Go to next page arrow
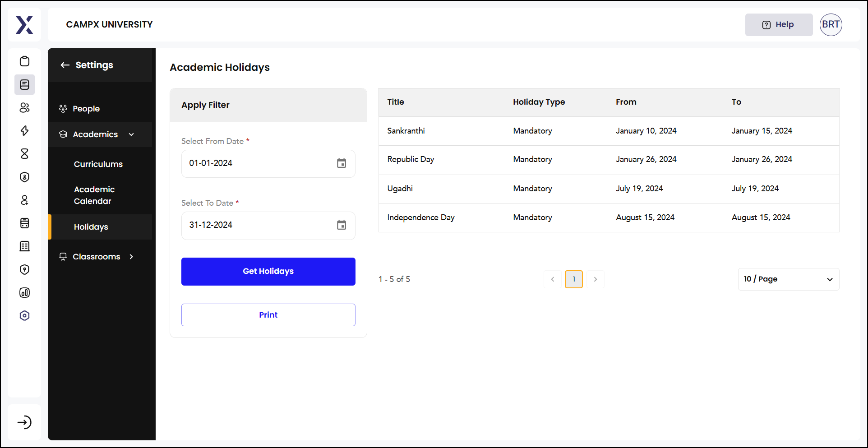This screenshot has width=868, height=448. click(x=596, y=279)
